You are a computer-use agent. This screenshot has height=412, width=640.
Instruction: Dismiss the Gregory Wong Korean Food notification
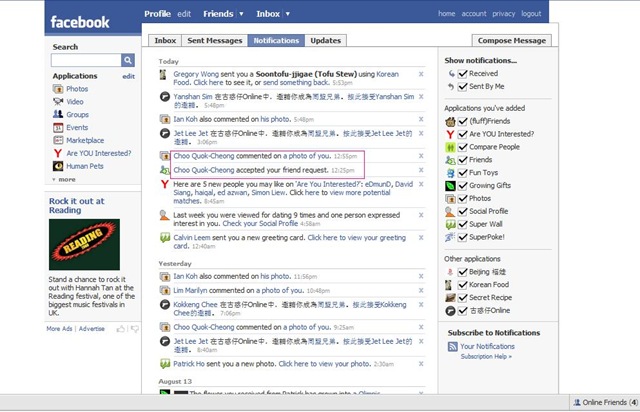click(x=421, y=74)
